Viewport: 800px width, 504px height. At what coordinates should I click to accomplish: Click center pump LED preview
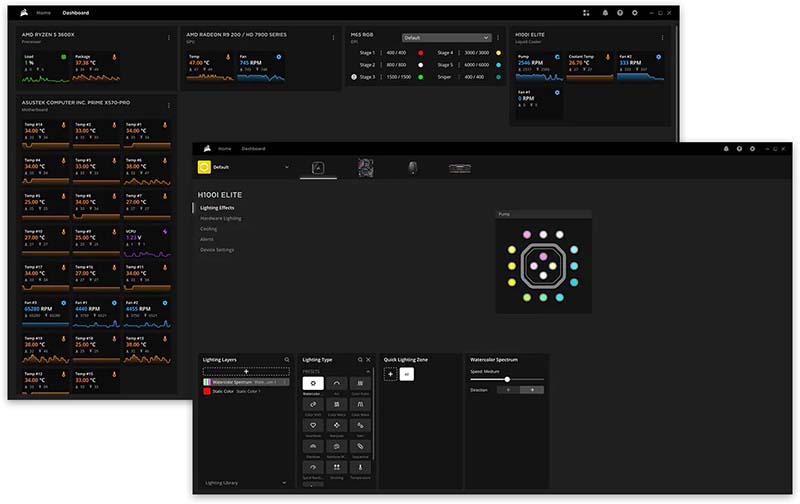(543, 266)
